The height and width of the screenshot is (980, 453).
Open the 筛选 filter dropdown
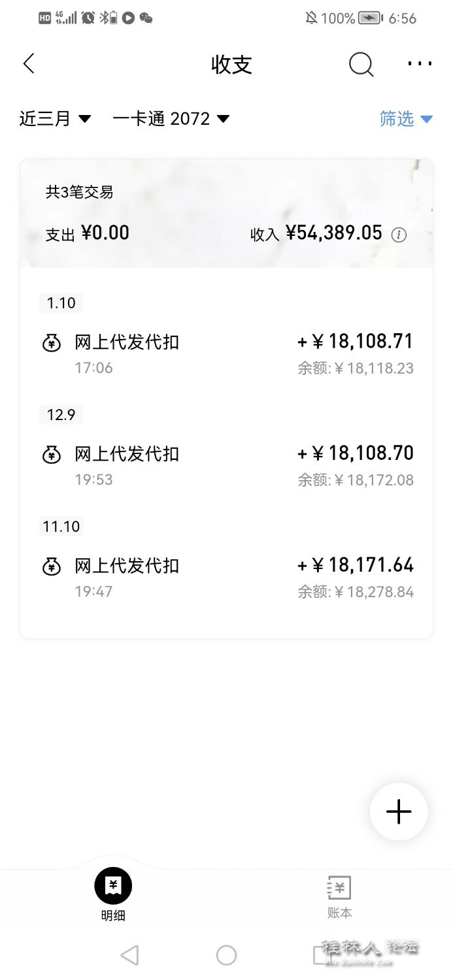tap(406, 118)
